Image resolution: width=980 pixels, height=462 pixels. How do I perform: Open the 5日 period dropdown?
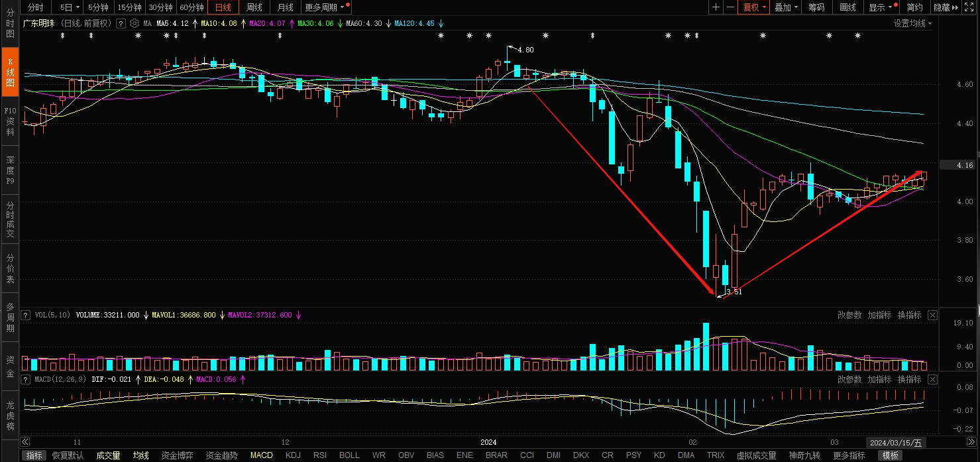pyautogui.click(x=69, y=7)
